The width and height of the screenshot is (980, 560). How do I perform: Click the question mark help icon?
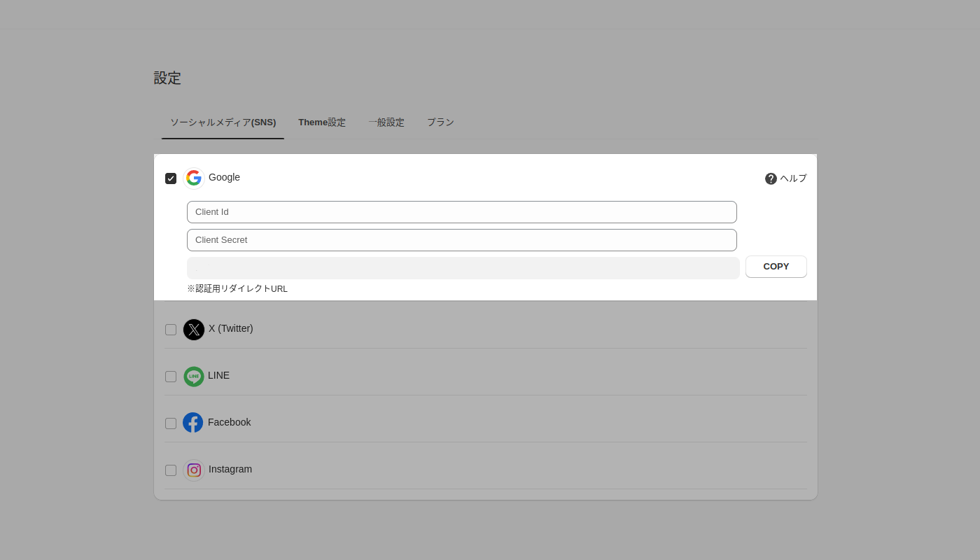coord(771,178)
